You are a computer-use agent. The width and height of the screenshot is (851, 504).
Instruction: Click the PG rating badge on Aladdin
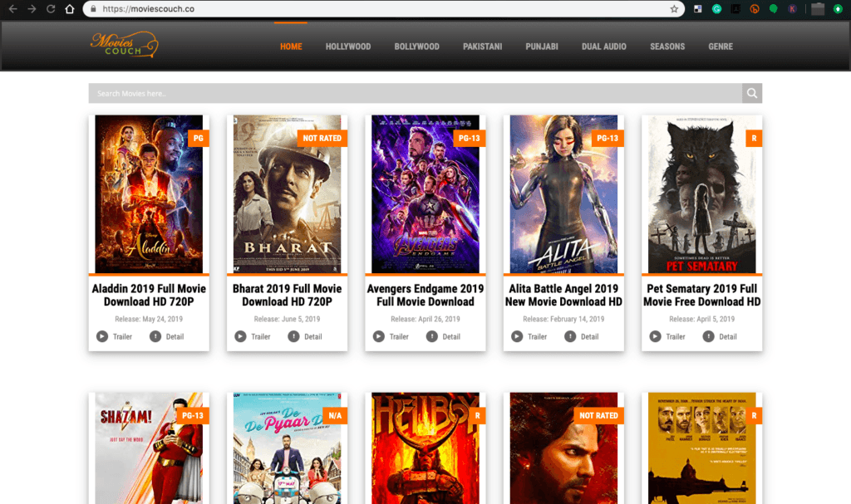point(199,139)
